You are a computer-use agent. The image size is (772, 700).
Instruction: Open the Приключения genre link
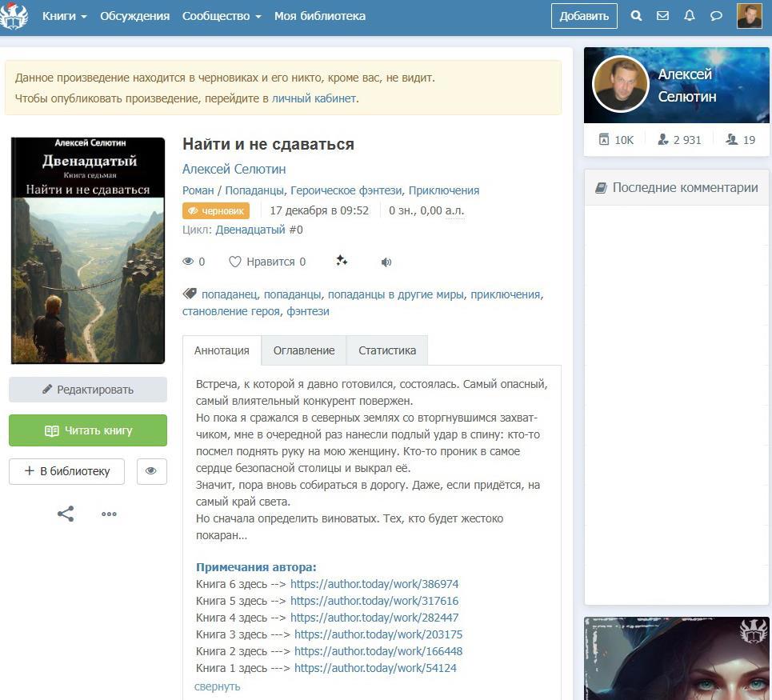coord(444,190)
